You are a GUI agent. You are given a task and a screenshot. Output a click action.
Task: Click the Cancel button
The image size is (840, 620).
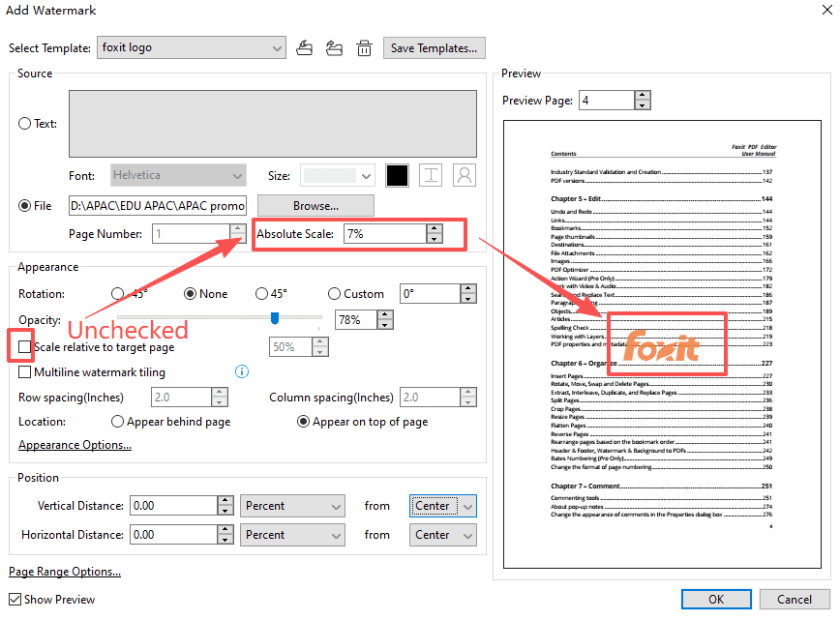[795, 599]
